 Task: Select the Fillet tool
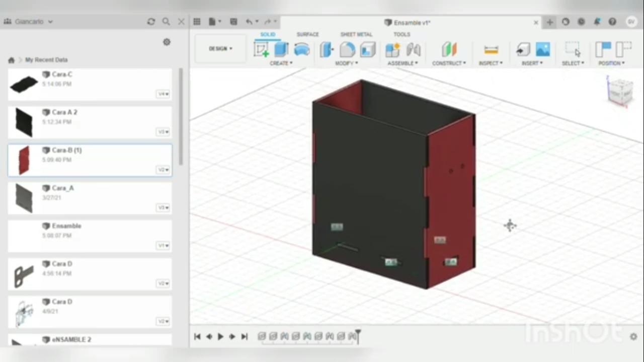point(347,49)
